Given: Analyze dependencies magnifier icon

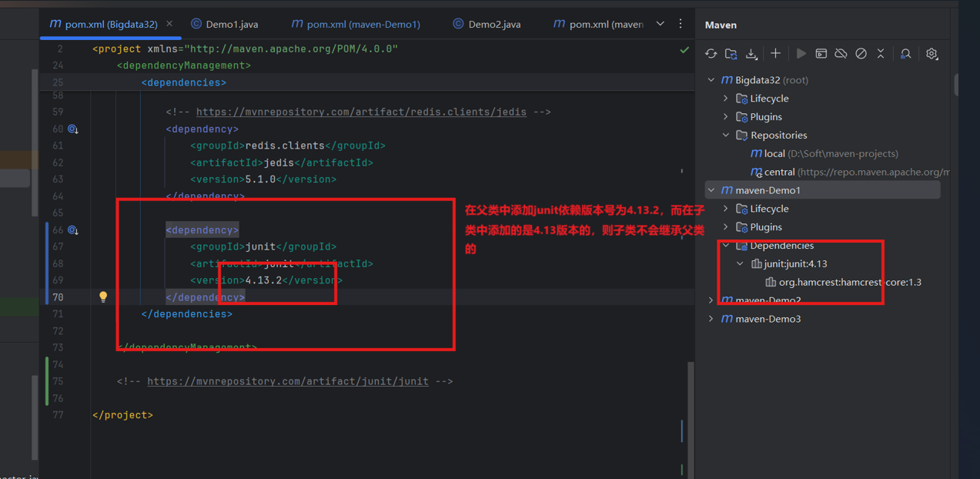Looking at the screenshot, I should [x=905, y=54].
